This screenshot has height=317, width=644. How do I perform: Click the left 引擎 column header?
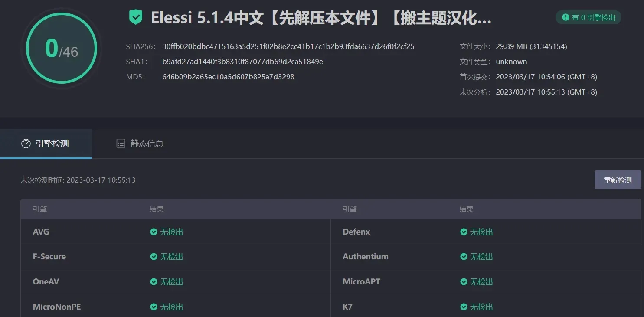point(40,209)
